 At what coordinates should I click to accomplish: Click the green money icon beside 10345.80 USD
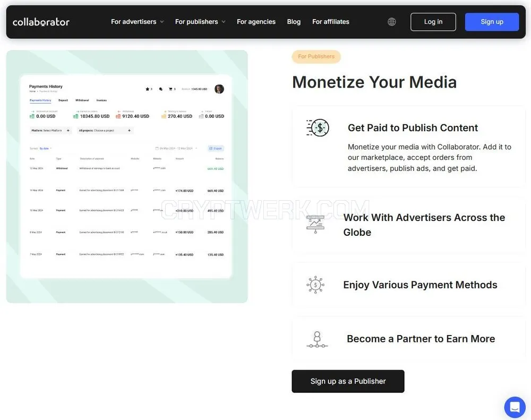76,116
